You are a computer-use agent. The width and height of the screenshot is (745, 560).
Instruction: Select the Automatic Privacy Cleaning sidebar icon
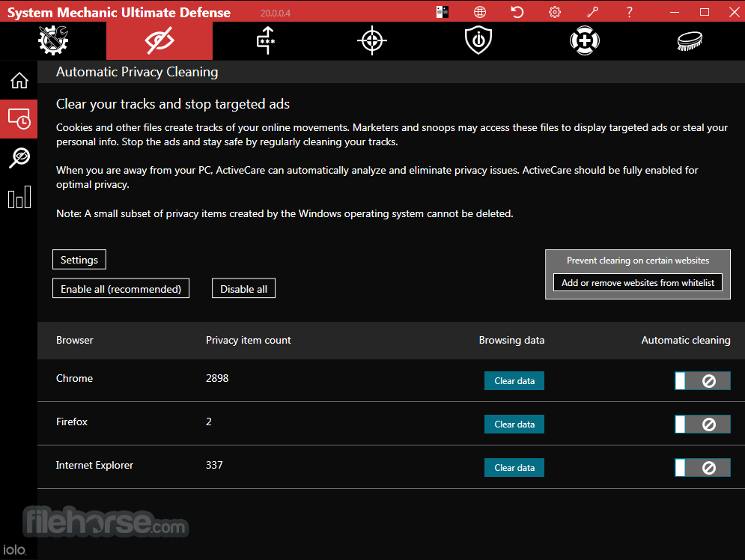pos(19,119)
